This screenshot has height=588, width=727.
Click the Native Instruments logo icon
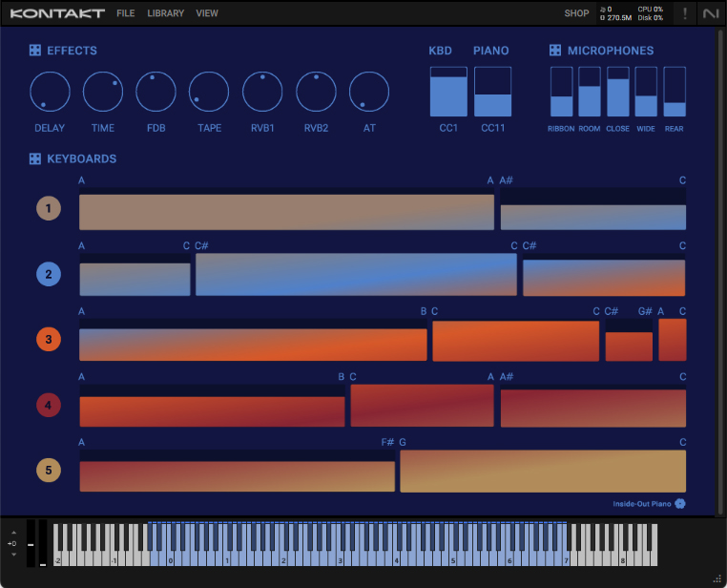pos(710,13)
